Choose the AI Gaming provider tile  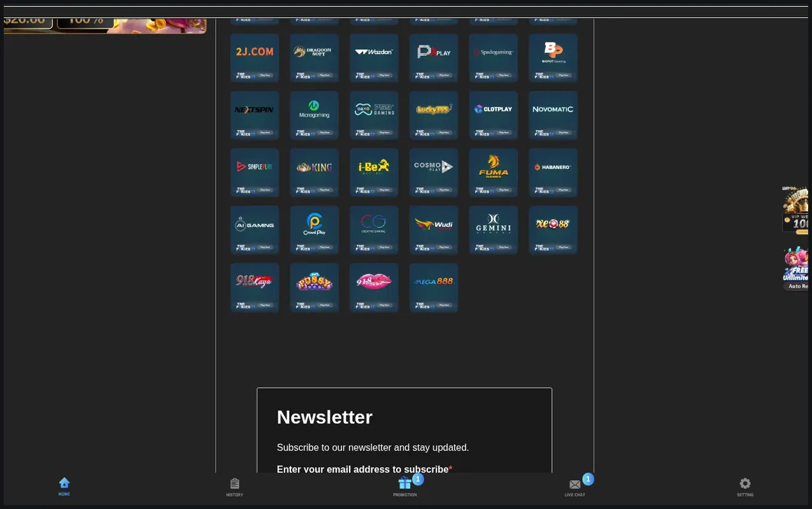(255, 230)
